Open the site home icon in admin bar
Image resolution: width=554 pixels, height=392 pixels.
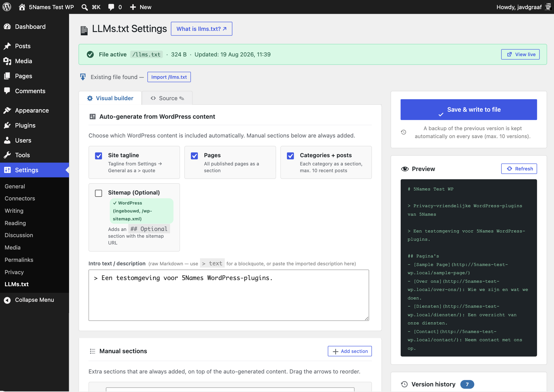click(x=22, y=7)
